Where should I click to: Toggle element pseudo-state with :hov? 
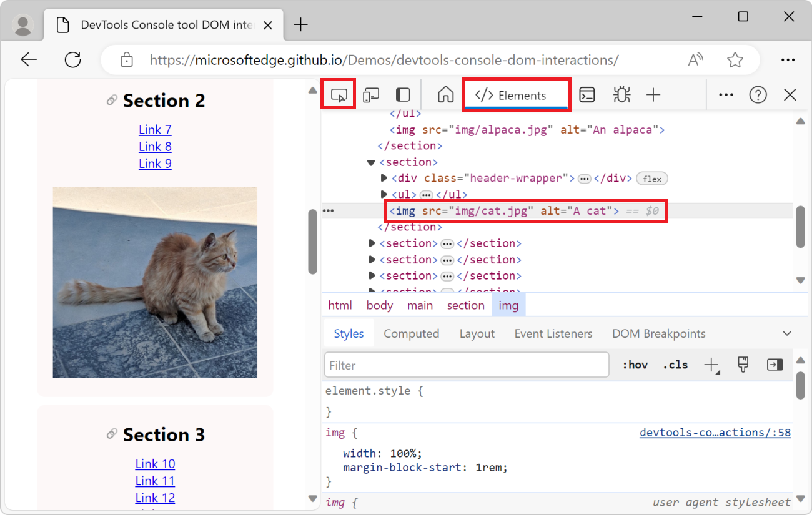click(635, 365)
